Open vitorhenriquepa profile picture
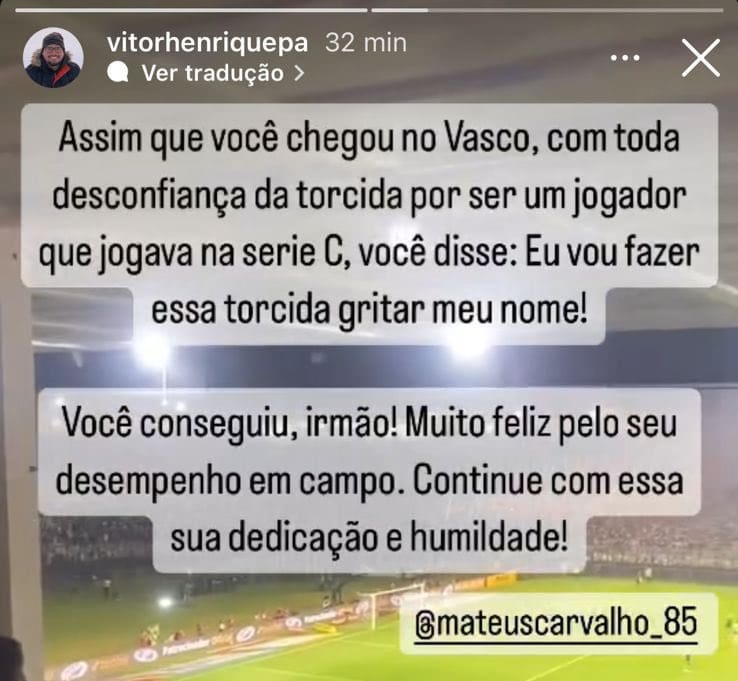 pyautogui.click(x=53, y=57)
